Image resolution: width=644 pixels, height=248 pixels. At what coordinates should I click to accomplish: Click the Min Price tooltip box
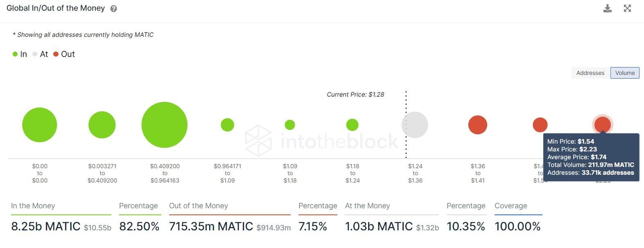(591, 157)
